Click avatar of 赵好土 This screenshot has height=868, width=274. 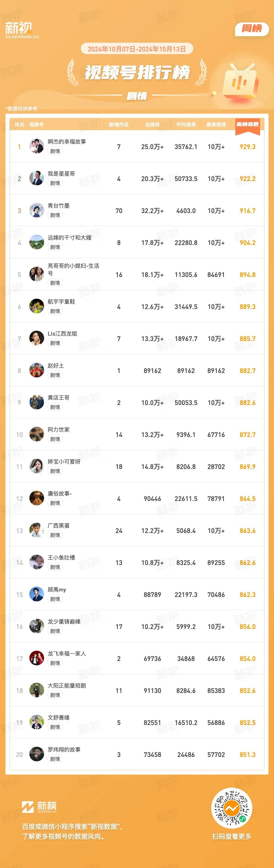click(36, 370)
